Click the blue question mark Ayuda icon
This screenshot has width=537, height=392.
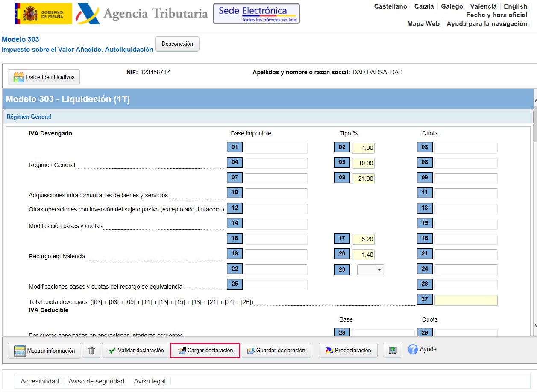click(412, 350)
